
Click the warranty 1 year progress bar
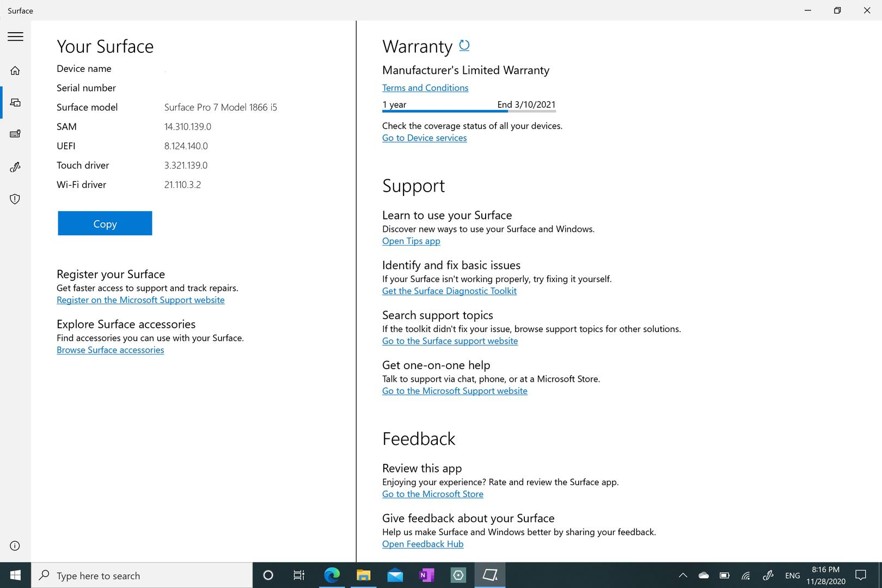tap(469, 111)
